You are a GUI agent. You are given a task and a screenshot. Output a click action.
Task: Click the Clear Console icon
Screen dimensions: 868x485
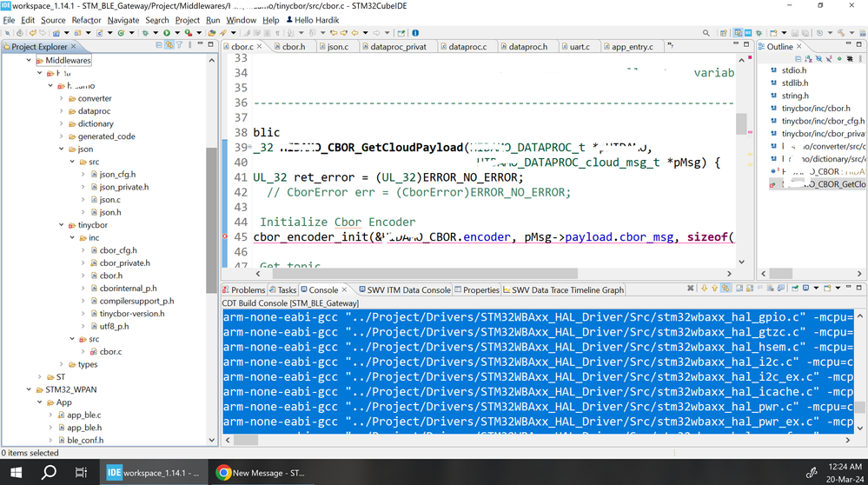click(x=771, y=288)
